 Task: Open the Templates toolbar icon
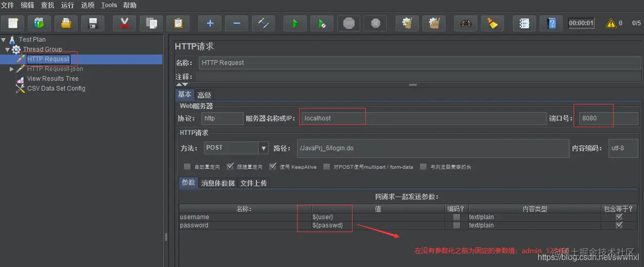point(39,23)
